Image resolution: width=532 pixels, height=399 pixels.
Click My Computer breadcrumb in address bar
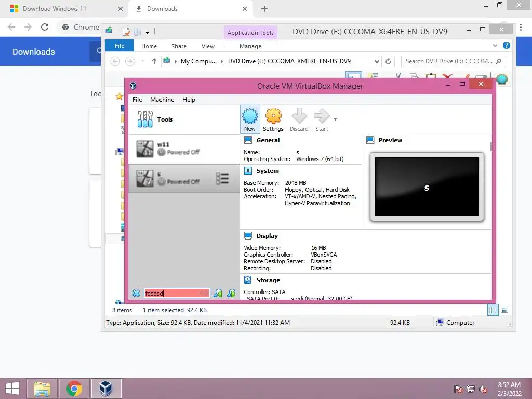(x=198, y=61)
